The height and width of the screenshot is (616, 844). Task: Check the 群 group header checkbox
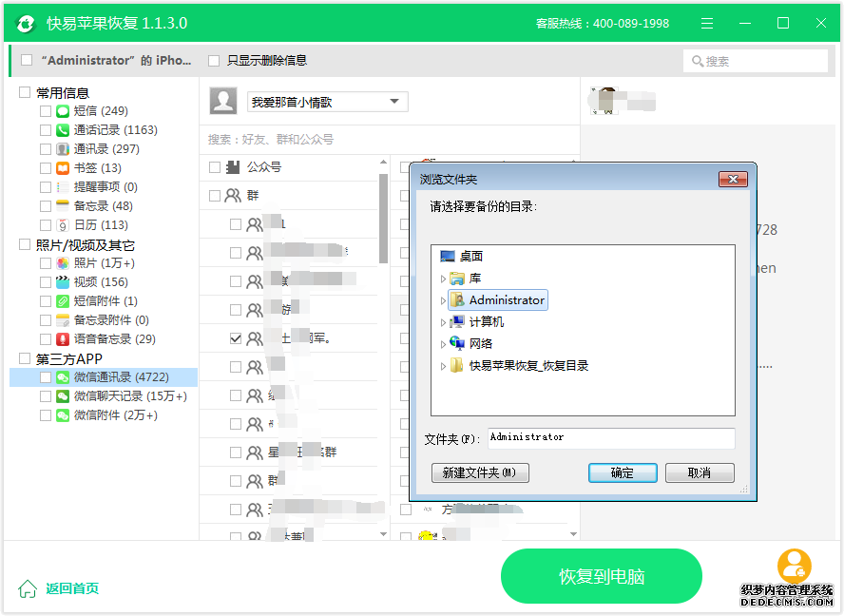click(x=215, y=196)
